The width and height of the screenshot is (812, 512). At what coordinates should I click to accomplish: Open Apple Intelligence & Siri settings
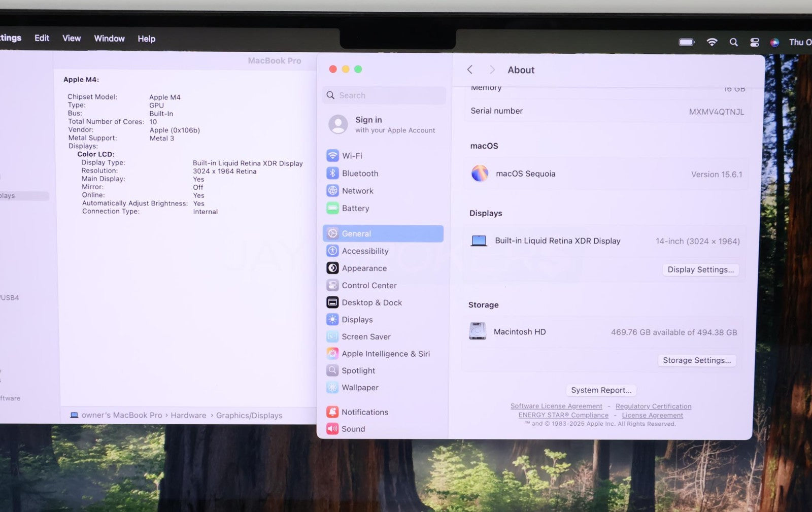[385, 354]
